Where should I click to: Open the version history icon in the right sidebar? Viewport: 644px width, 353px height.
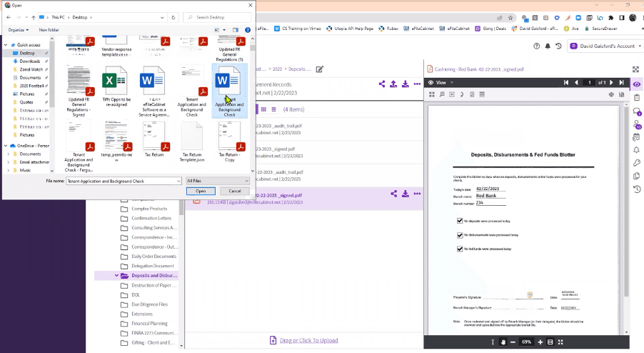tap(636, 189)
